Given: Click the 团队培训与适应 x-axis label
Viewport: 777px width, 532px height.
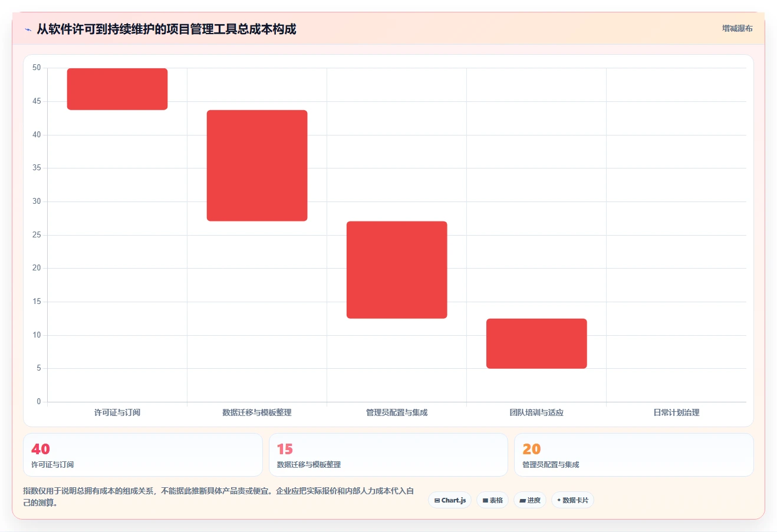Looking at the screenshot, I should [x=536, y=412].
